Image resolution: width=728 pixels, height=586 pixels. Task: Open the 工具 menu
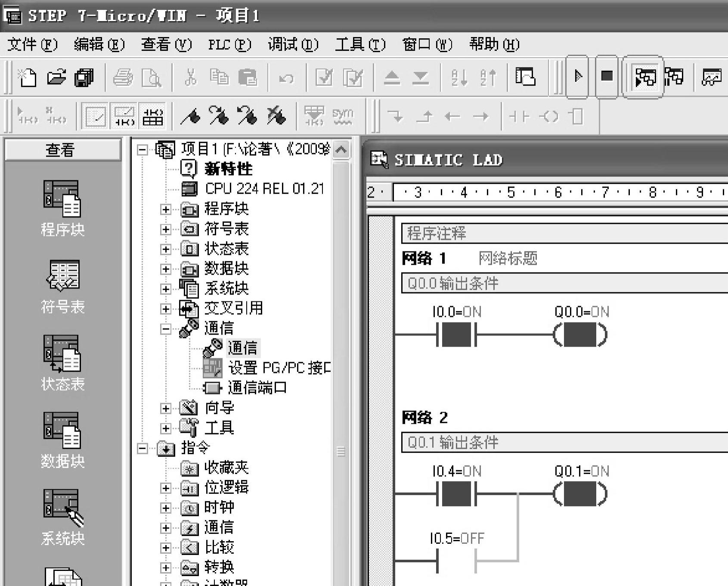(x=360, y=45)
